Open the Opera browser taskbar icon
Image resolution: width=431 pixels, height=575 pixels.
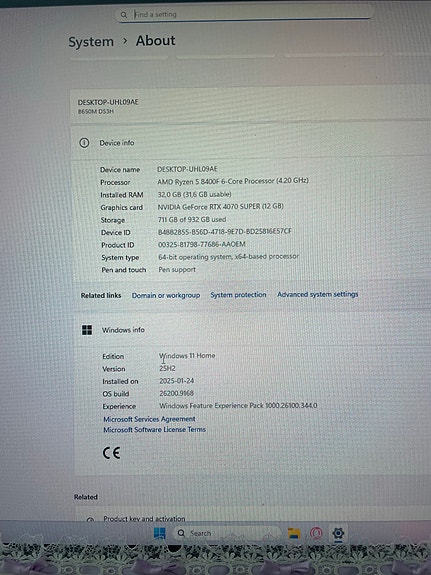click(x=316, y=533)
